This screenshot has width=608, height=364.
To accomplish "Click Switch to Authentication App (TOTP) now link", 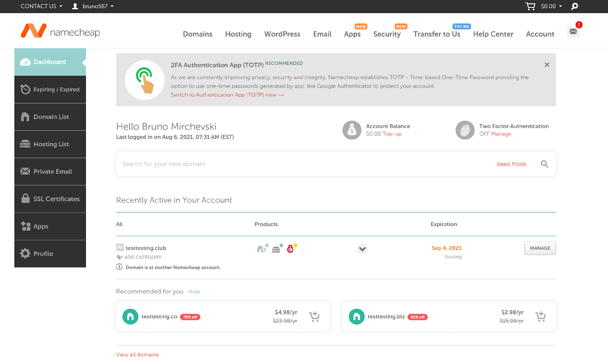I will tap(227, 95).
